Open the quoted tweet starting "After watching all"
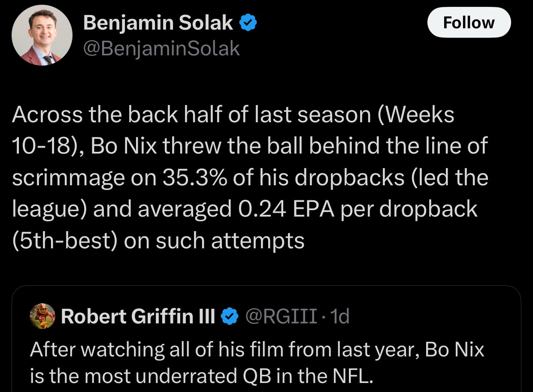 (x=266, y=339)
